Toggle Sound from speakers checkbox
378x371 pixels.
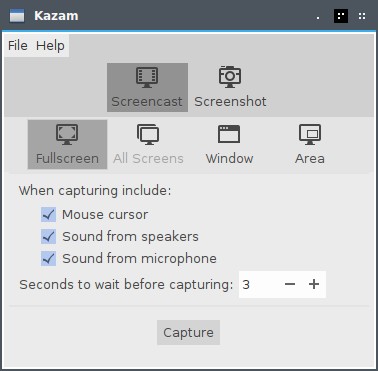pyautogui.click(x=49, y=236)
